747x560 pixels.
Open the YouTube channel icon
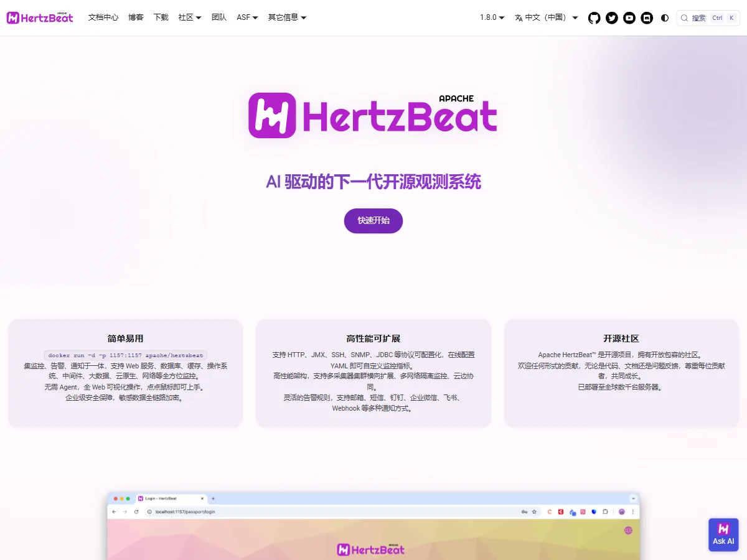pyautogui.click(x=629, y=18)
